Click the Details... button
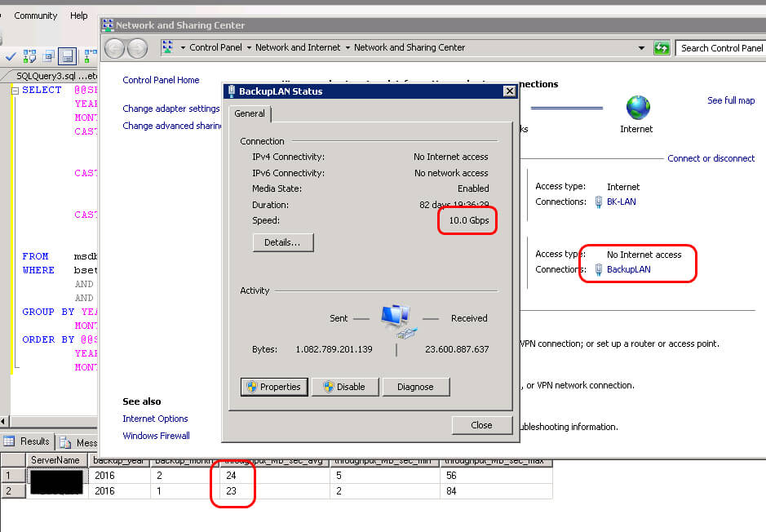 point(283,242)
